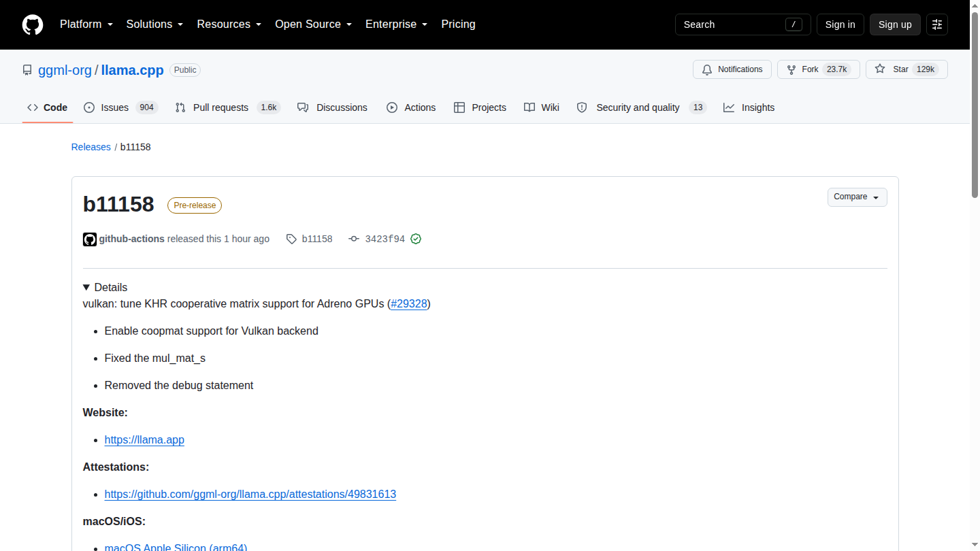Viewport: 980px width, 551px height.
Task: Switch to the Code tab
Action: 48,107
